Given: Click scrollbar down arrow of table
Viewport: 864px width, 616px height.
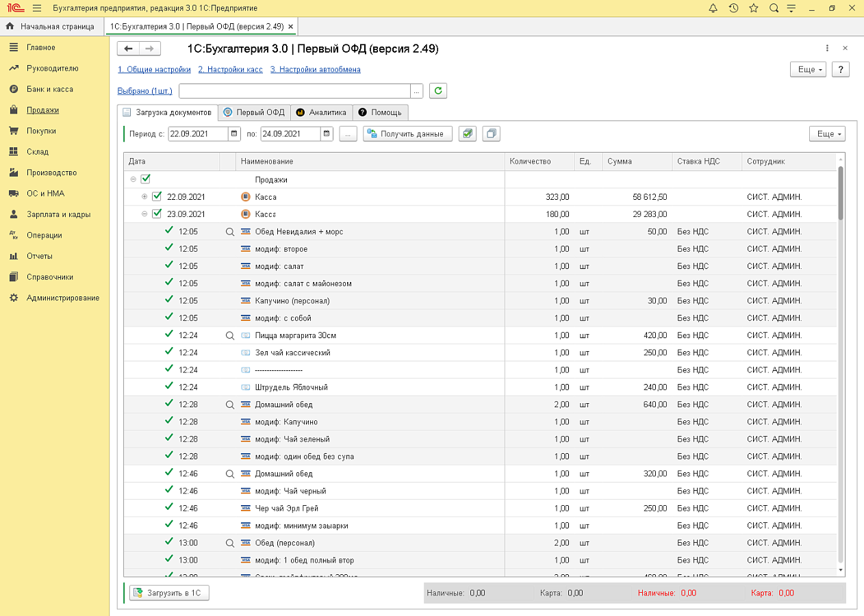Looking at the screenshot, I should 841,569.
